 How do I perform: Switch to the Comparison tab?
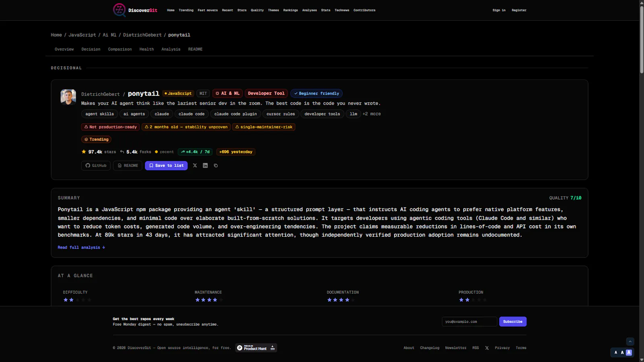[120, 49]
